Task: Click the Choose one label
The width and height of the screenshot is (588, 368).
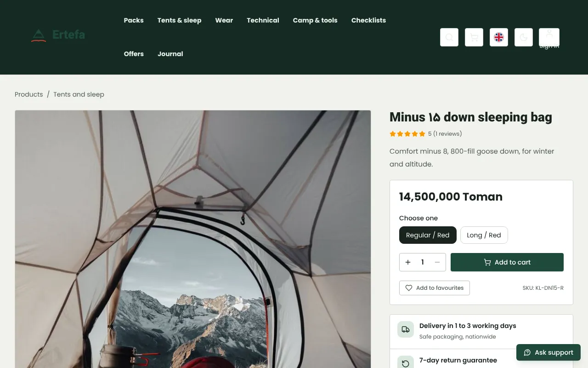Action: (x=418, y=218)
